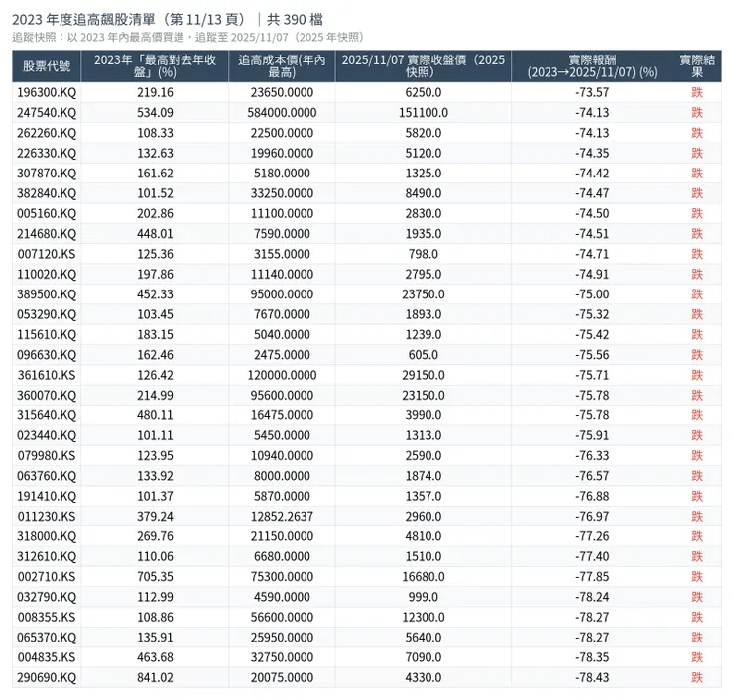Click the subtitle 追蹤快照 description line
The height and width of the screenshot is (700, 734).
(x=187, y=38)
